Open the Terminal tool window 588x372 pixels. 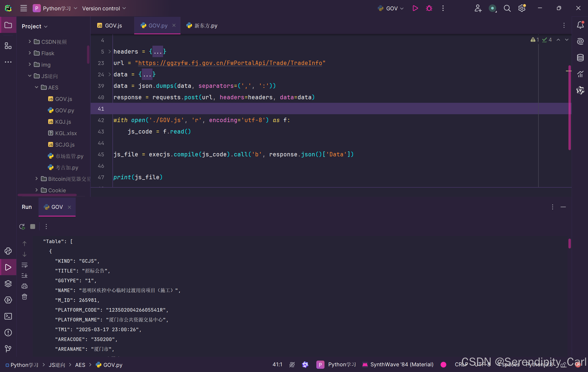pos(8,316)
